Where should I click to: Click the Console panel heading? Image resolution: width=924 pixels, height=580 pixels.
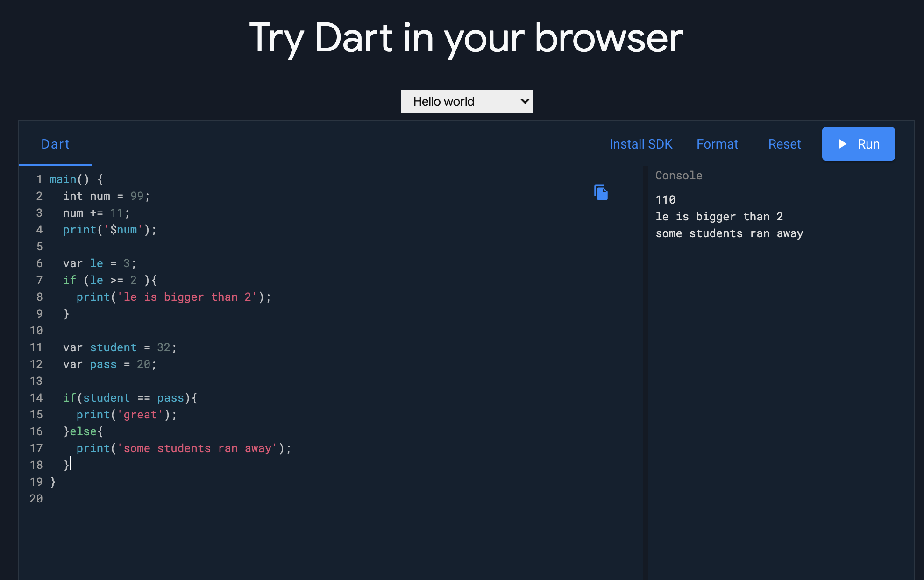pyautogui.click(x=678, y=176)
